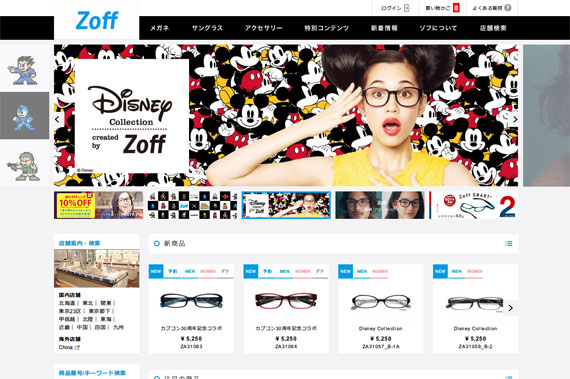Click WOMEN tag on ZA31063 product

pos(208,271)
